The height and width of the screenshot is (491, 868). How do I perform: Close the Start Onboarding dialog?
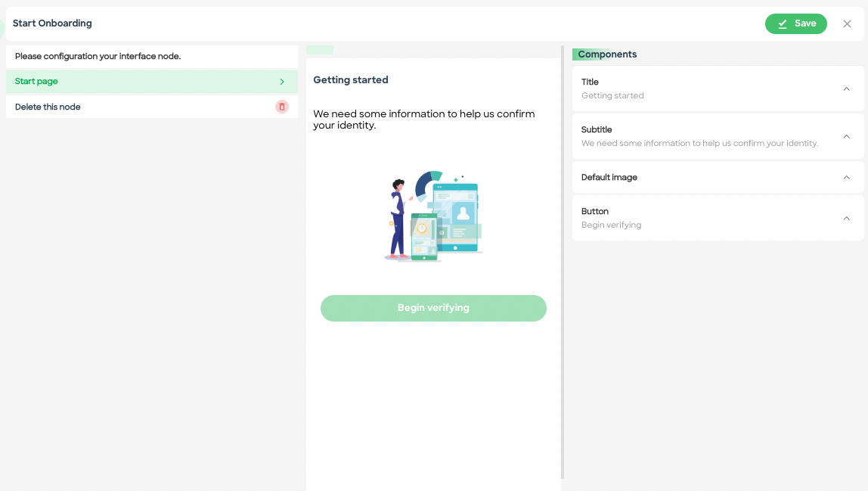pyautogui.click(x=847, y=23)
